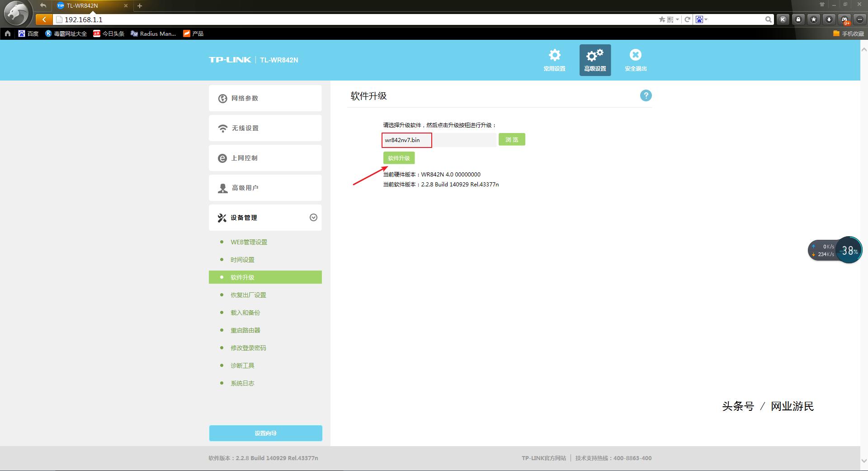Reload the page with the refresh icon

(x=688, y=19)
